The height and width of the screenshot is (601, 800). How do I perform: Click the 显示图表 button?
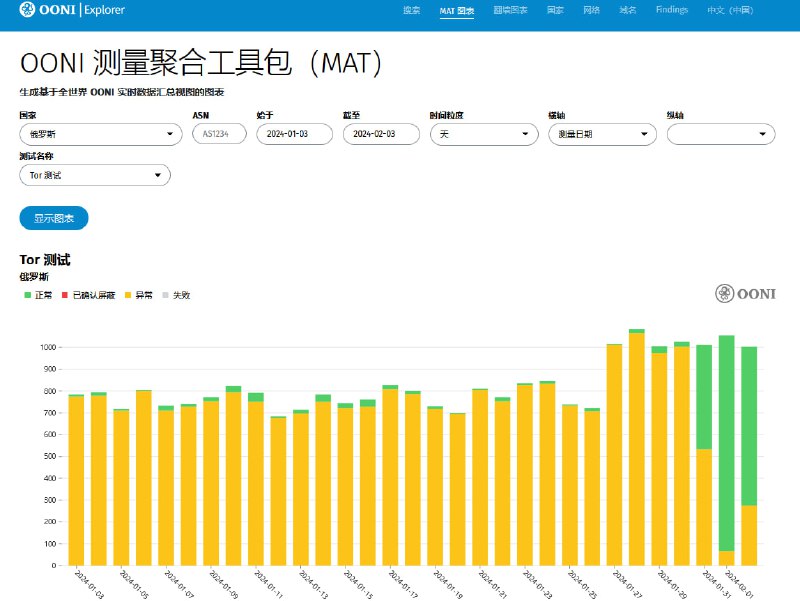[54, 218]
